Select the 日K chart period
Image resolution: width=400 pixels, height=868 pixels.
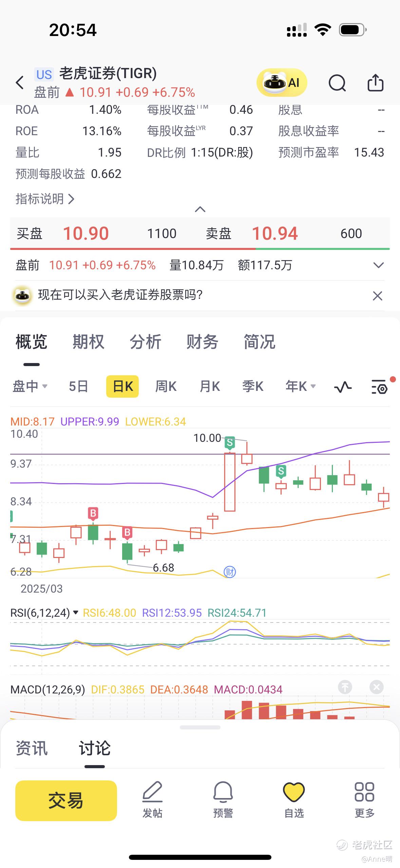pyautogui.click(x=122, y=386)
